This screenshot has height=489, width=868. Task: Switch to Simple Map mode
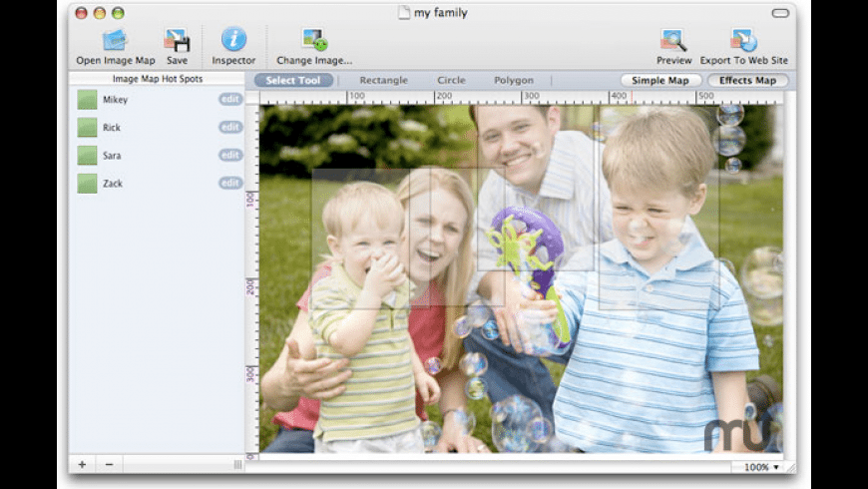660,80
